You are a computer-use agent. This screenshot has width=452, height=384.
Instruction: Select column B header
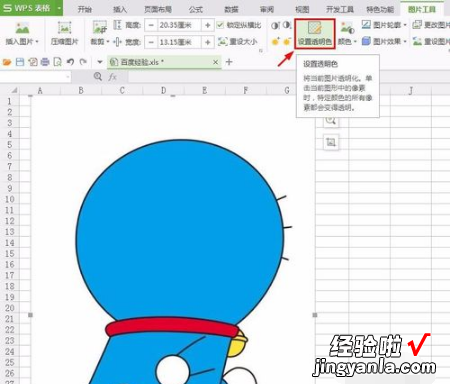coord(81,90)
